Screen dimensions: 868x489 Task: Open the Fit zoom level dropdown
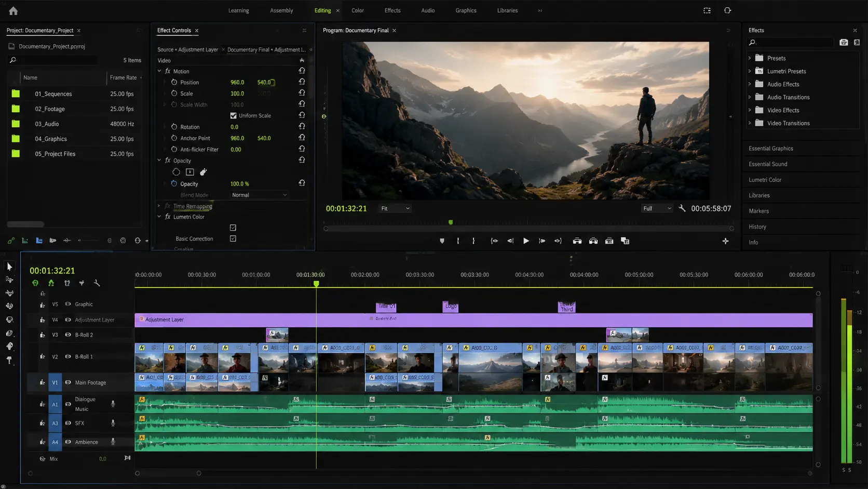point(395,208)
